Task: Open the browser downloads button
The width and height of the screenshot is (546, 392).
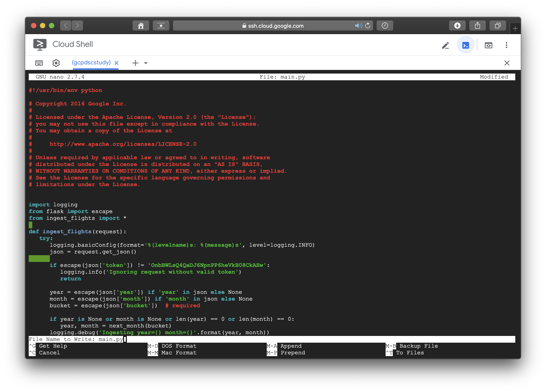Action: 457,26
